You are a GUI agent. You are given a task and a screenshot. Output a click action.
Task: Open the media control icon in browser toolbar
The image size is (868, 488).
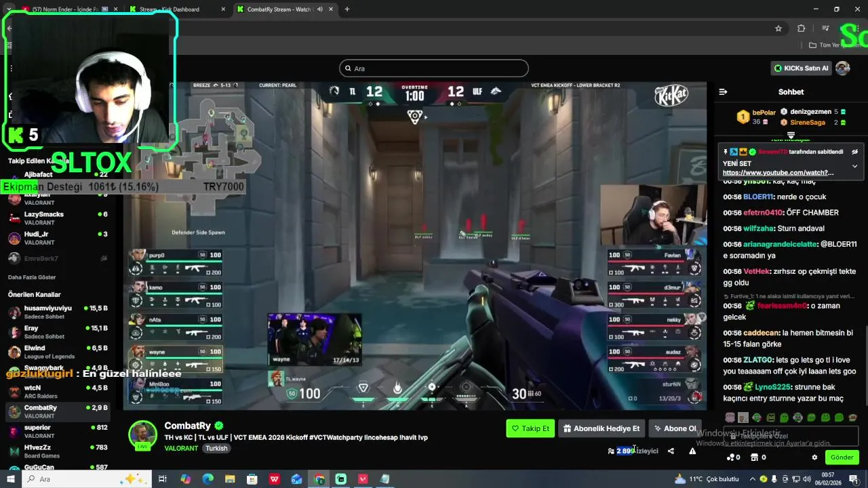pyautogui.click(x=825, y=28)
